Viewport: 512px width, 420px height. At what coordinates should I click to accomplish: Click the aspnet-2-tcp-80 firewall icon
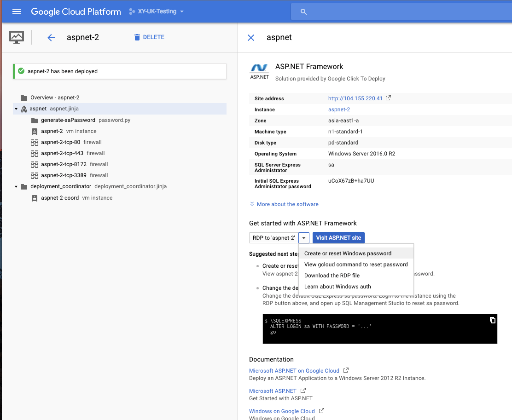pyautogui.click(x=35, y=142)
